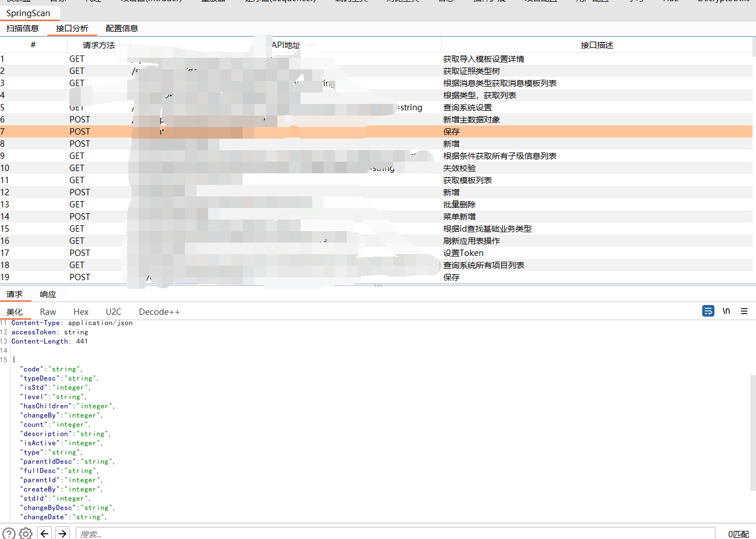Select row 根据条件获取所有子级信息列表

(x=376, y=156)
